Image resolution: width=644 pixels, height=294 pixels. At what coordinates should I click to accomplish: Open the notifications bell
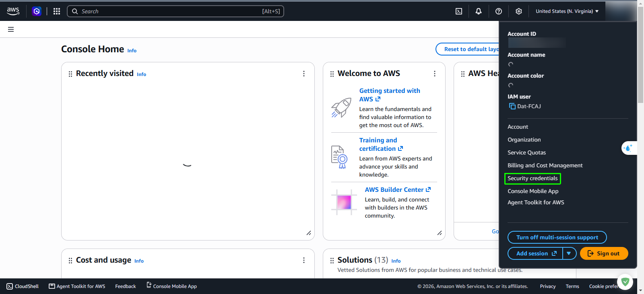(479, 11)
